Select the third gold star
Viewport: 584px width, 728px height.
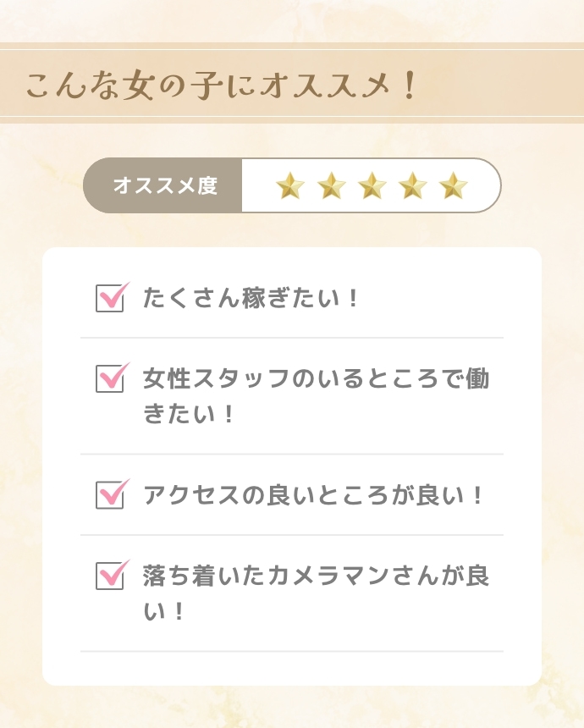372,185
